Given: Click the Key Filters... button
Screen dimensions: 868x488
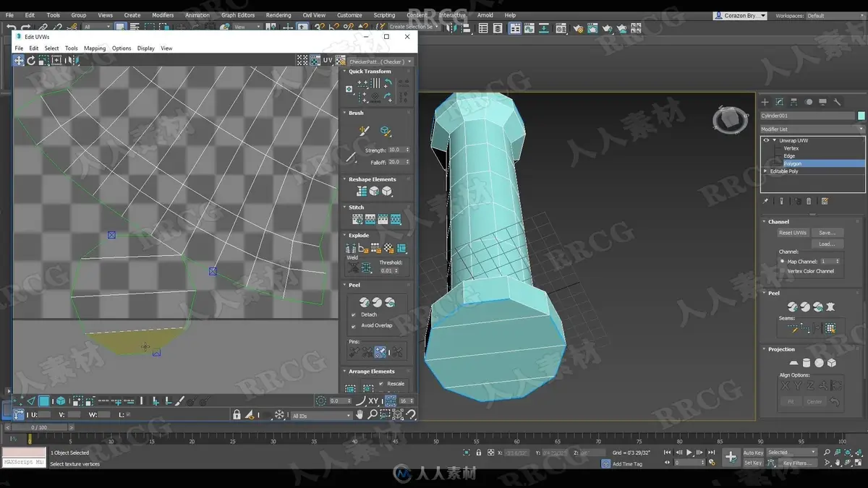Looking at the screenshot, I should 797,463.
